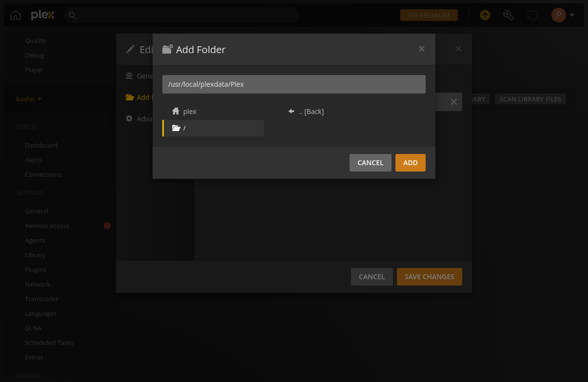Click SCAN LIBRARY FILES button

[x=530, y=99]
